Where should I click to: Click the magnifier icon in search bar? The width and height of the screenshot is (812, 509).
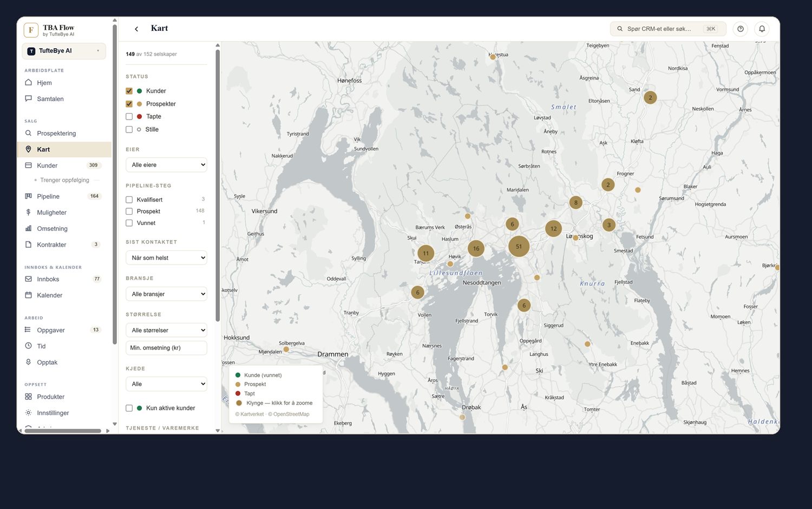[620, 29]
